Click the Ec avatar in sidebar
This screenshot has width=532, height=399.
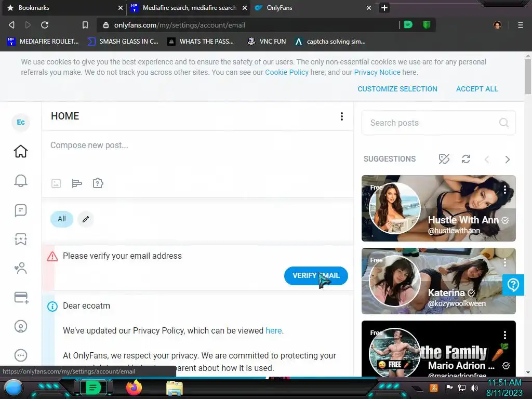[21, 122]
